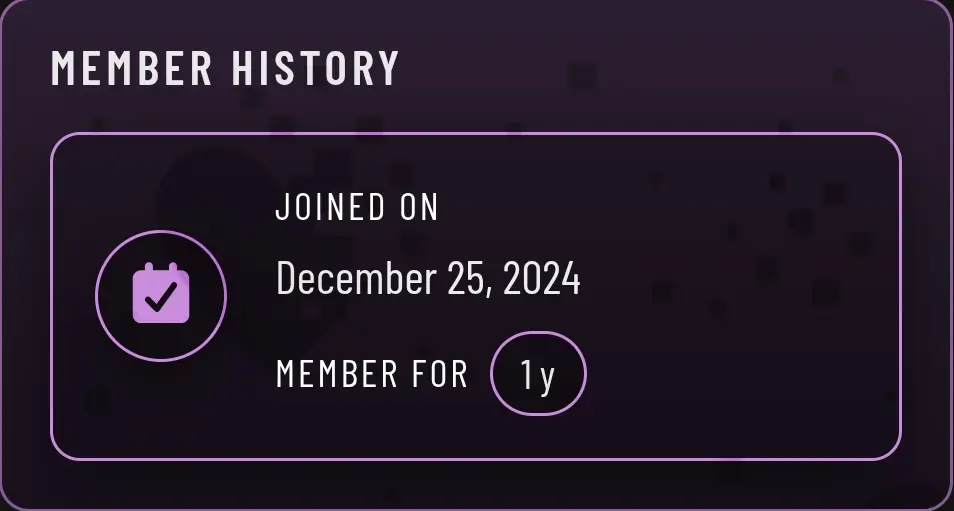Click the calendar icon's top binder rings

click(161, 269)
